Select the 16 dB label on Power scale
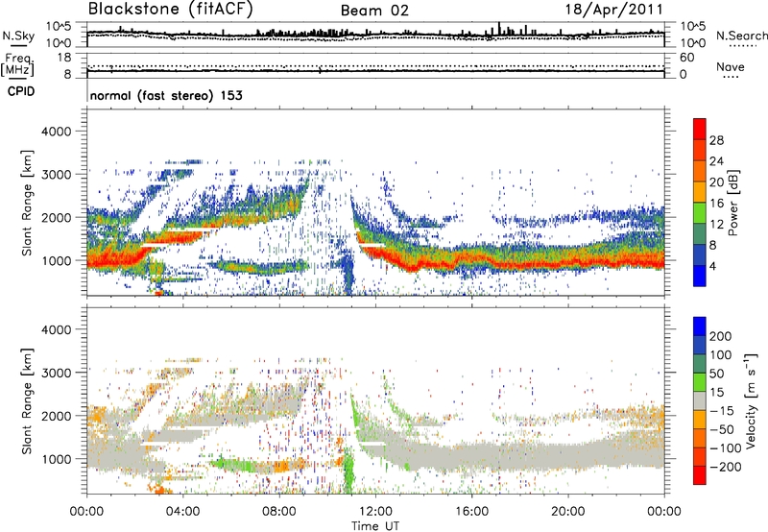 [x=716, y=204]
